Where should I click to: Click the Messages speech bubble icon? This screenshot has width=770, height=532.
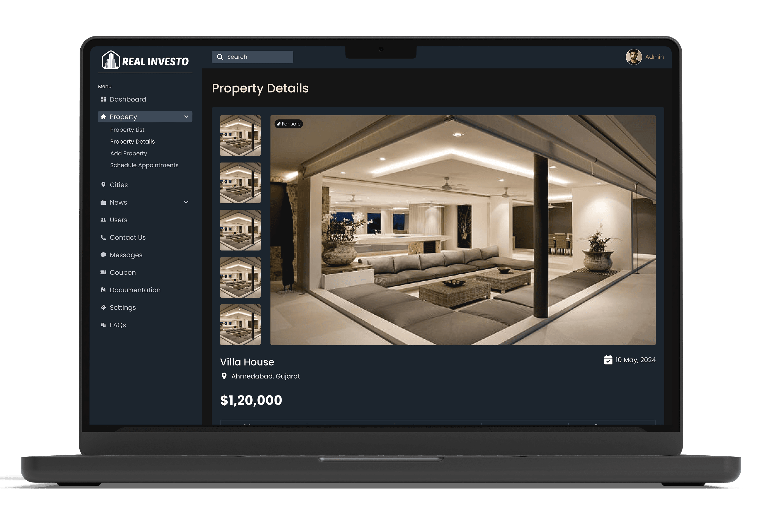(103, 255)
